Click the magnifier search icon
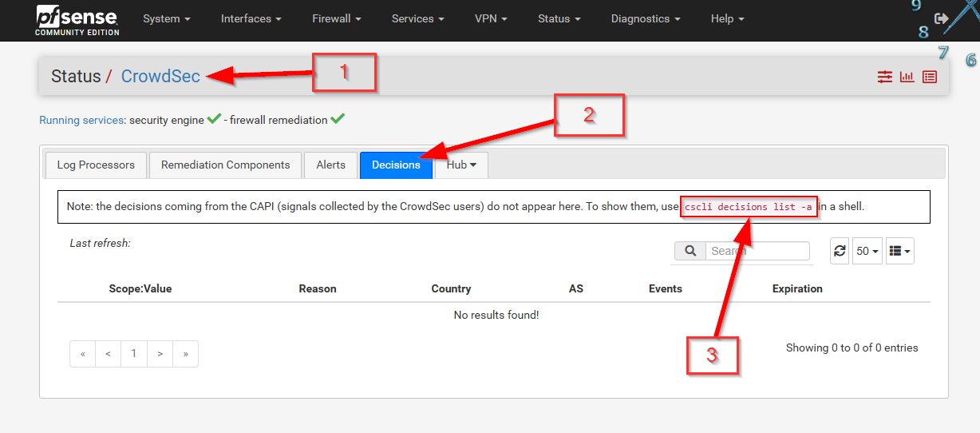 [690, 251]
